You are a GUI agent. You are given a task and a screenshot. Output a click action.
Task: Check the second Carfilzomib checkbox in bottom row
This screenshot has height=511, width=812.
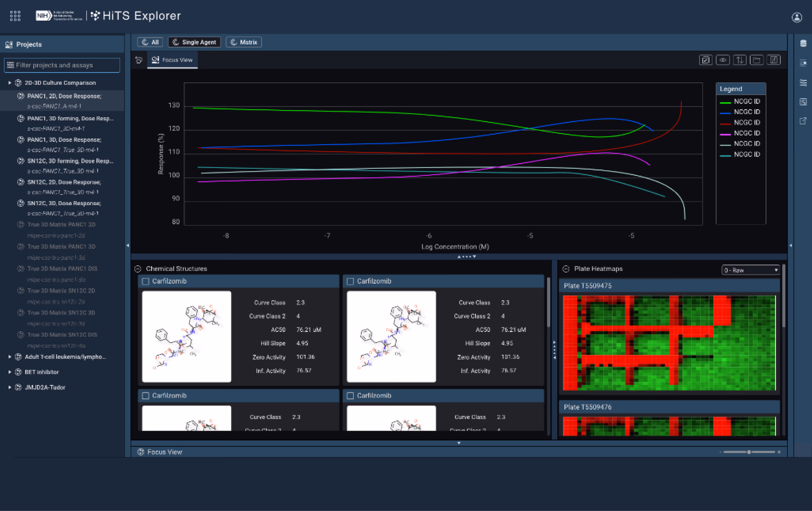click(x=350, y=396)
